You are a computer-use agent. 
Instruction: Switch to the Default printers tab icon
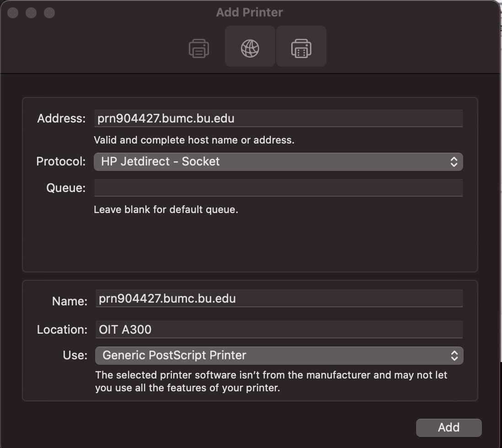(x=199, y=48)
